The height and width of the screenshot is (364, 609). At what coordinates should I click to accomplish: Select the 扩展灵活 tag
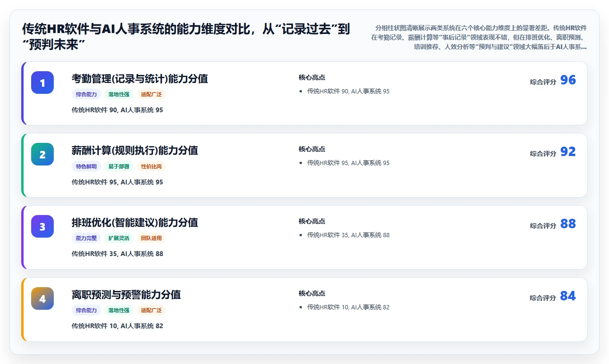(119, 238)
